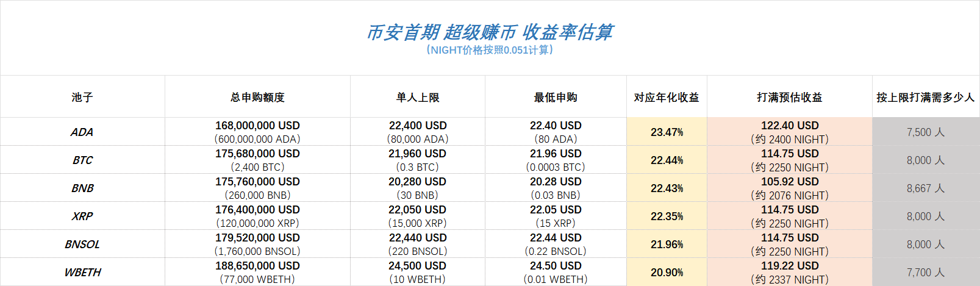This screenshot has width=980, height=286.
Task: Click the 对应年化收益 header cell
Action: (667, 97)
